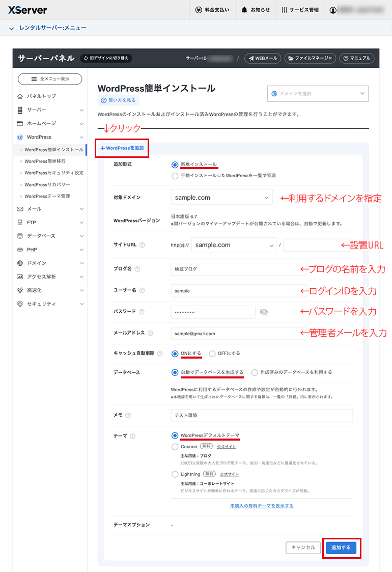Expand the データベース sidebar section

tap(81, 236)
